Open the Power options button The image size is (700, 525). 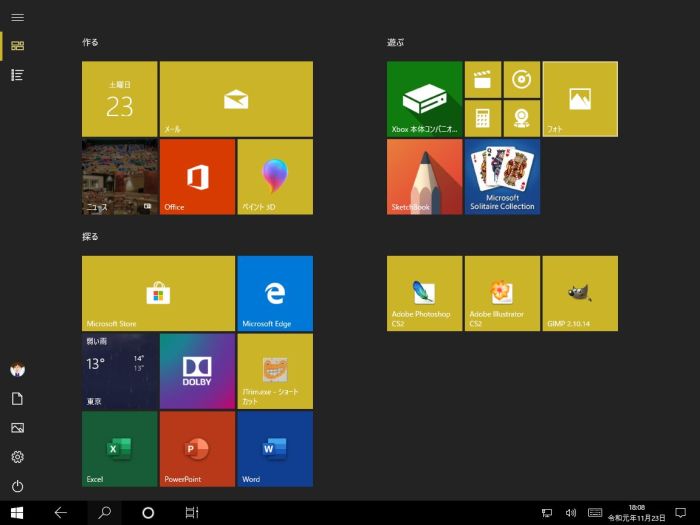(17, 486)
